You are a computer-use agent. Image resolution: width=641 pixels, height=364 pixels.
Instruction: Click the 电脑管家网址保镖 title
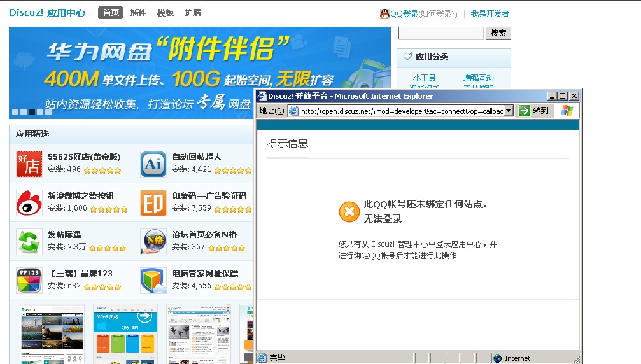205,273
